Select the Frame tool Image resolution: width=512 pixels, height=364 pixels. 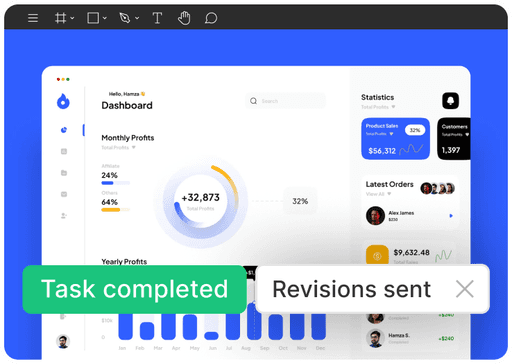click(x=60, y=18)
